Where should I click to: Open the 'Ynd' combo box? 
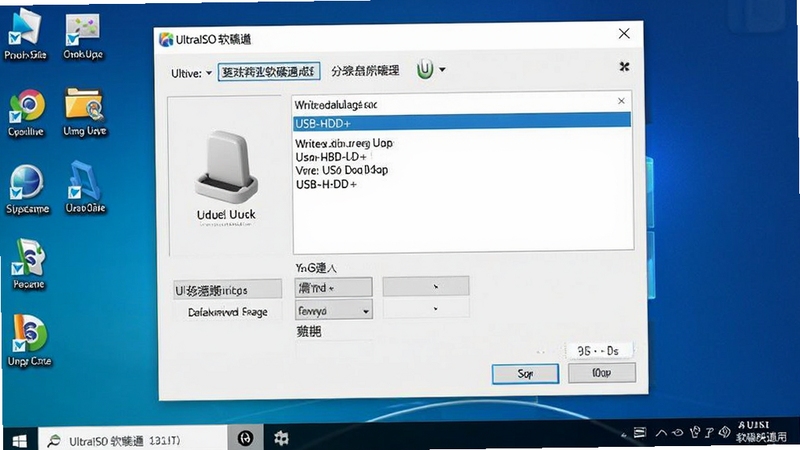click(333, 287)
